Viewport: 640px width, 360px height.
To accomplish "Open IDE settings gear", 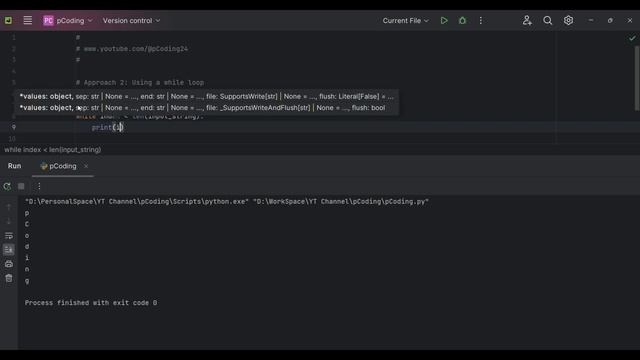I will pyautogui.click(x=568, y=20).
